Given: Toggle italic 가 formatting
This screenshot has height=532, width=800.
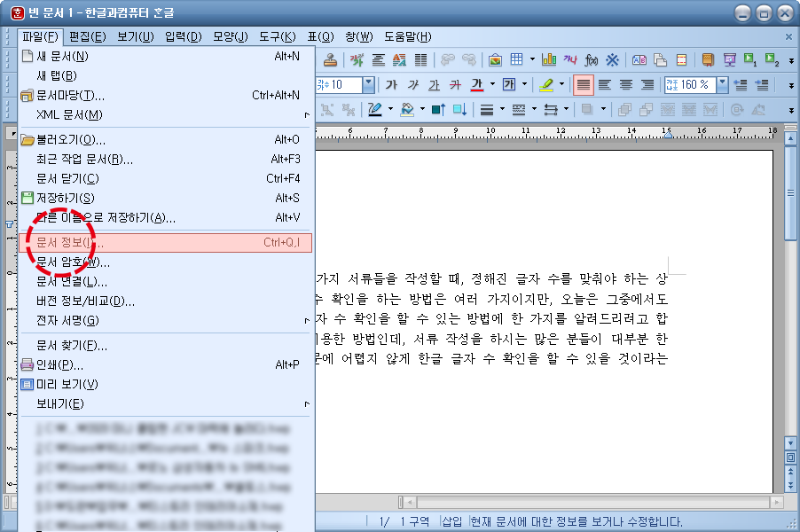Looking at the screenshot, I should pyautogui.click(x=412, y=84).
